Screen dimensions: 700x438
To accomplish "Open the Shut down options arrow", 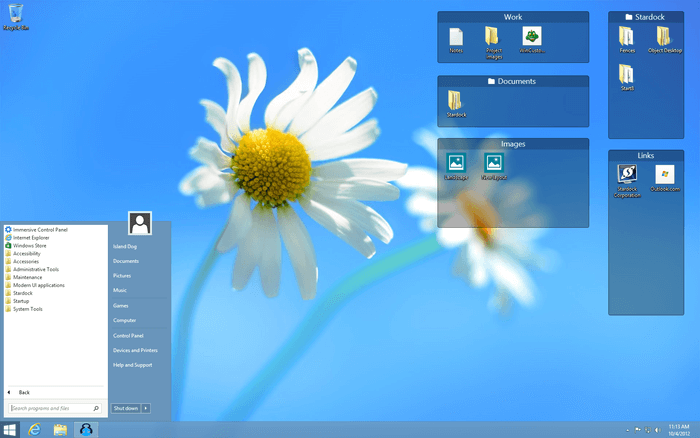I will [146, 408].
